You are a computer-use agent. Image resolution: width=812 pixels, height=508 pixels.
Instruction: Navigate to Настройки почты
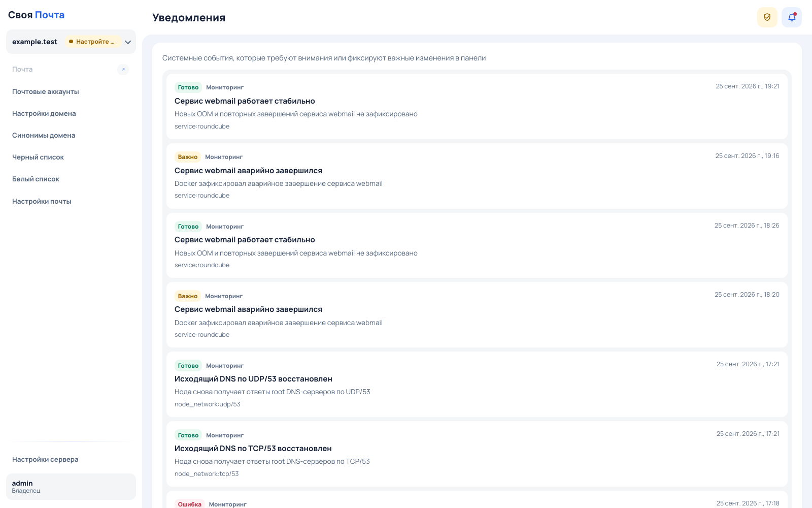(x=42, y=201)
